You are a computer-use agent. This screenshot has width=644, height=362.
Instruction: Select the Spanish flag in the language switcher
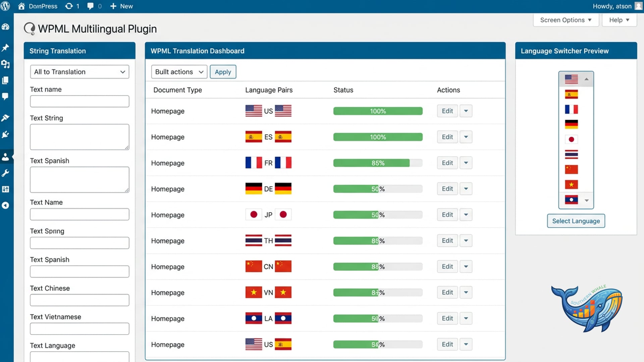click(571, 94)
